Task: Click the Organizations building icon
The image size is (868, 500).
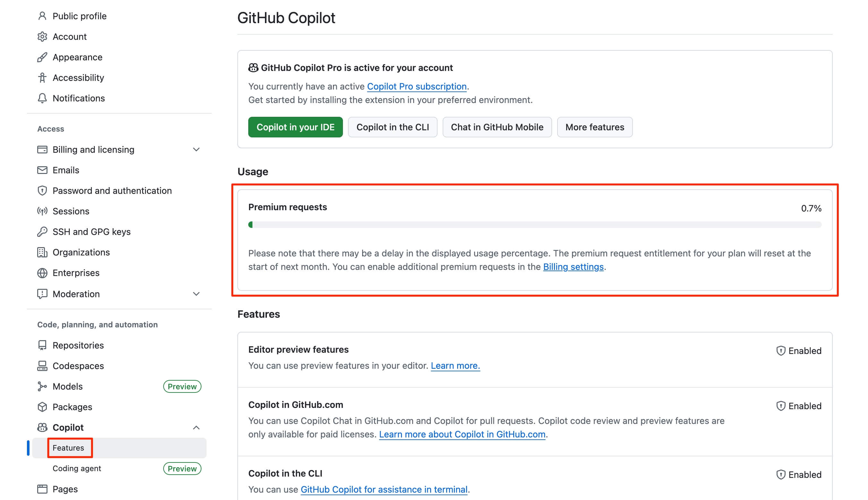Action: pyautogui.click(x=42, y=252)
